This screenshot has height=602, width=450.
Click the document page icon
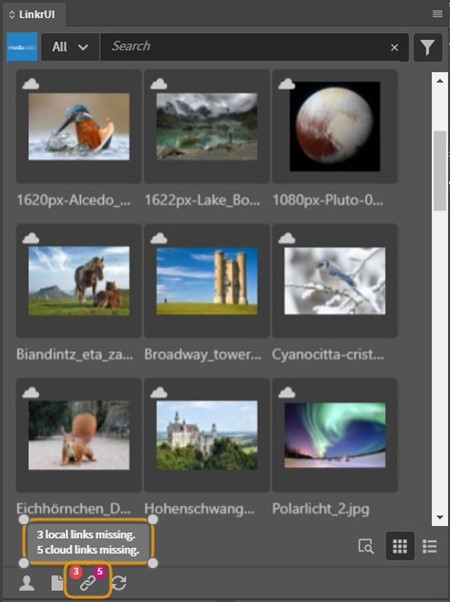(57, 583)
